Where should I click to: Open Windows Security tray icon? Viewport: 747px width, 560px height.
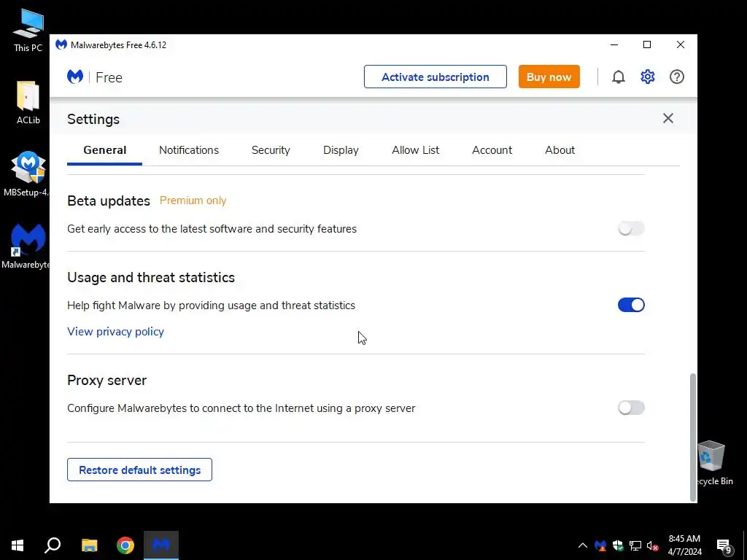pos(618,545)
